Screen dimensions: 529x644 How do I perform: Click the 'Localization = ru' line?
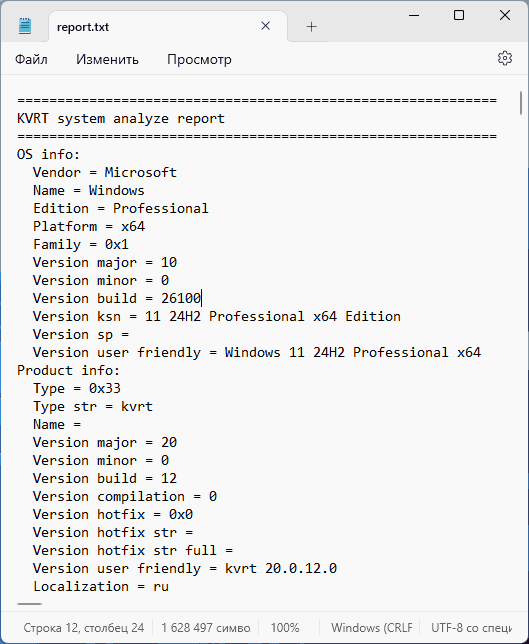pyautogui.click(x=101, y=586)
